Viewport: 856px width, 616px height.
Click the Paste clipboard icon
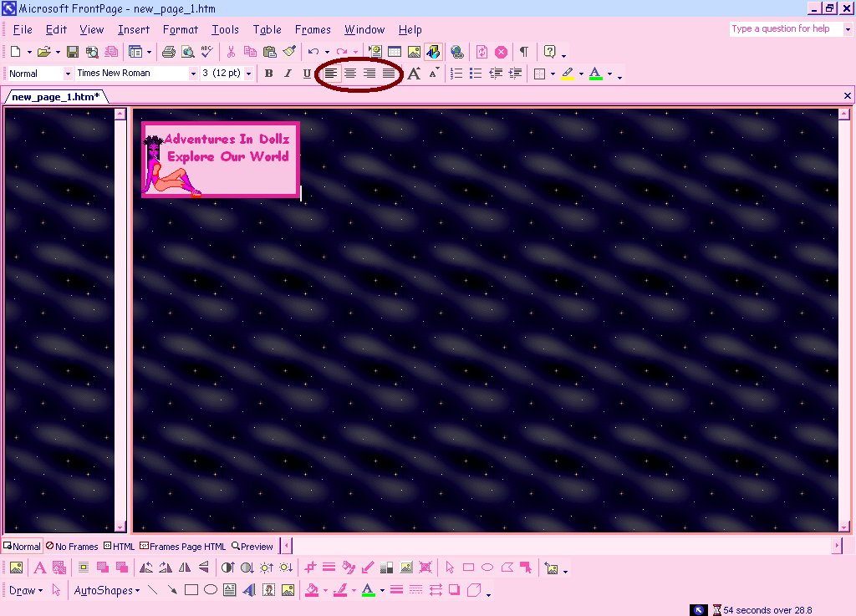(x=270, y=52)
